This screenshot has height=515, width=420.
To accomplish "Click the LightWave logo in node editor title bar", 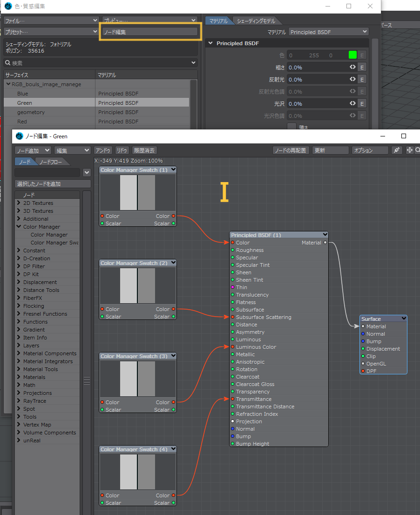I will (20, 136).
